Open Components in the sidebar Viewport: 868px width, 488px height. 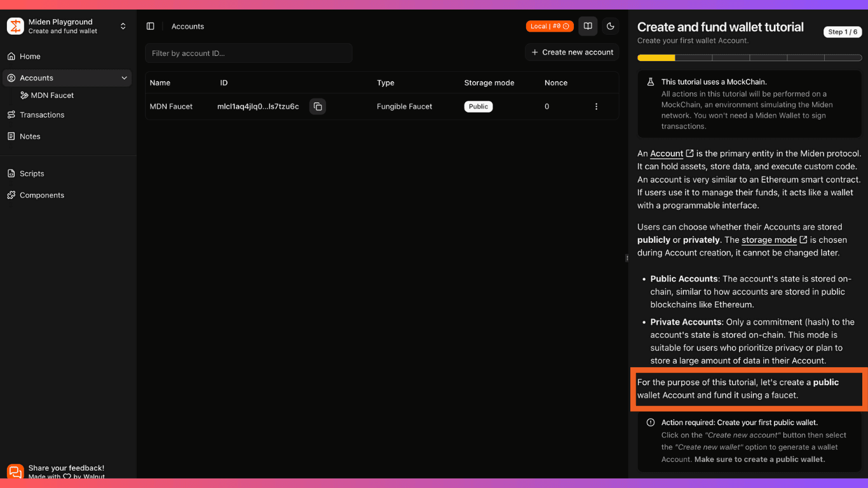coord(68,195)
